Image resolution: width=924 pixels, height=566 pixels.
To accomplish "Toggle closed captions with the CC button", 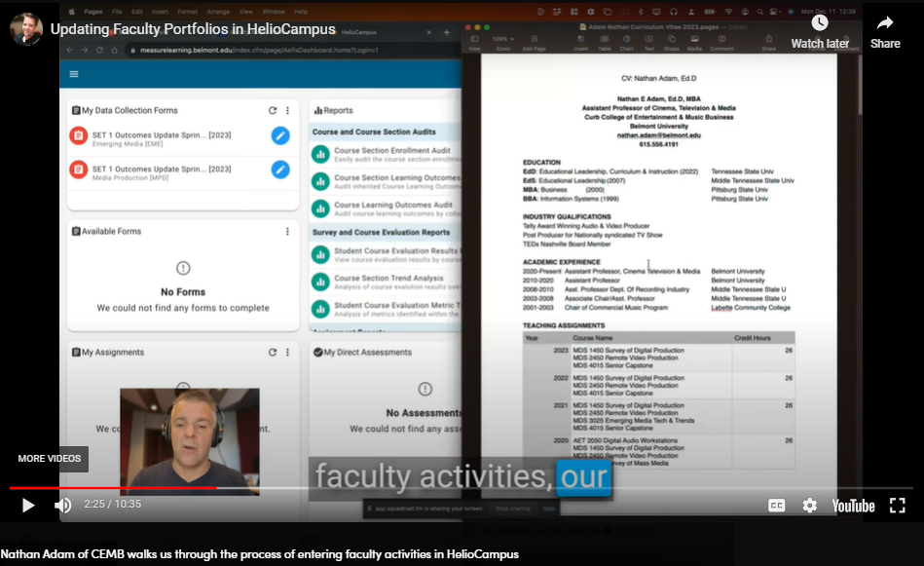I will pyautogui.click(x=777, y=506).
